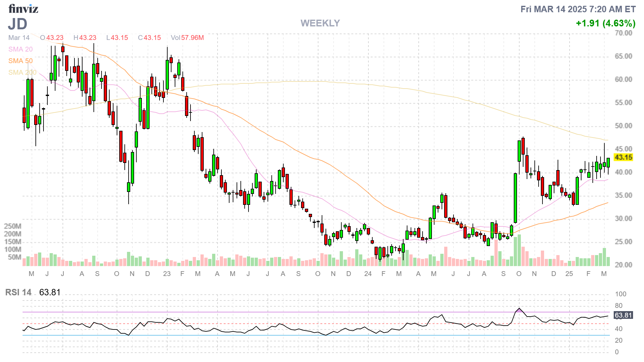Viewport: 644px width, 362px height.
Task: Click the +1.91 (4.63%) price change text
Action: click(605, 23)
